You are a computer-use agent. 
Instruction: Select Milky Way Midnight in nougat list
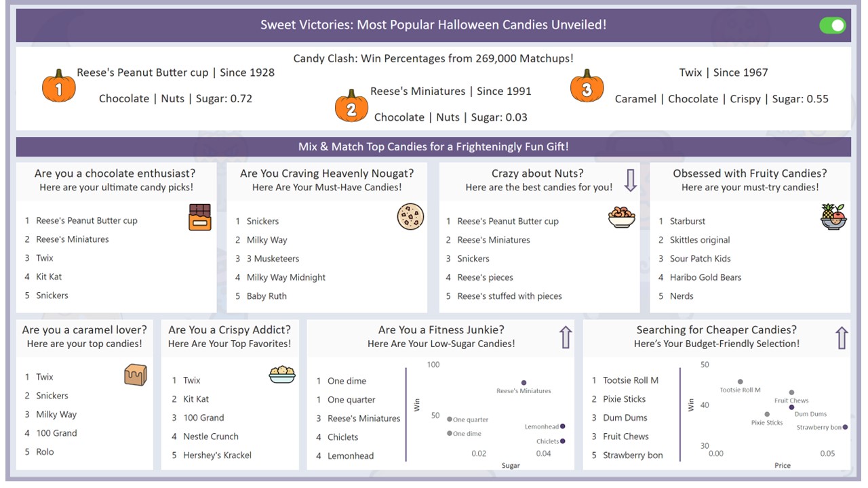click(x=286, y=277)
